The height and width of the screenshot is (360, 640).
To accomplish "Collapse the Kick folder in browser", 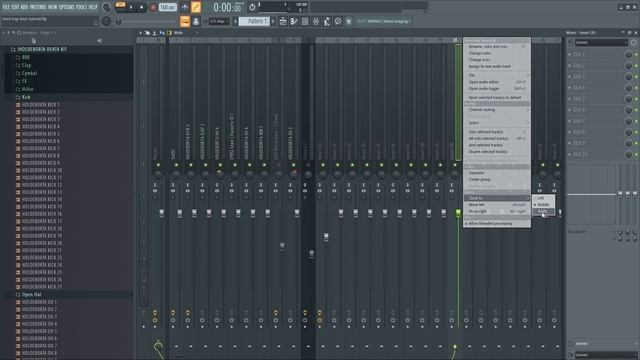I will [x=23, y=97].
